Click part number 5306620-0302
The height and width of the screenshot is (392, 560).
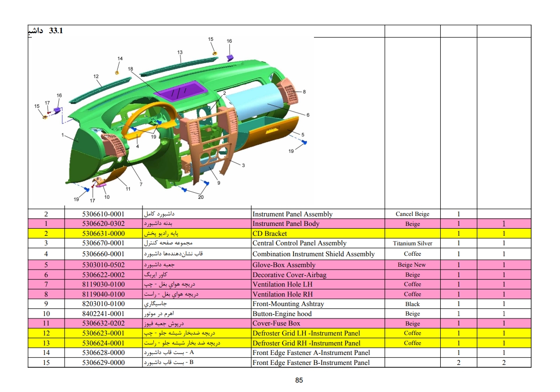103,224
